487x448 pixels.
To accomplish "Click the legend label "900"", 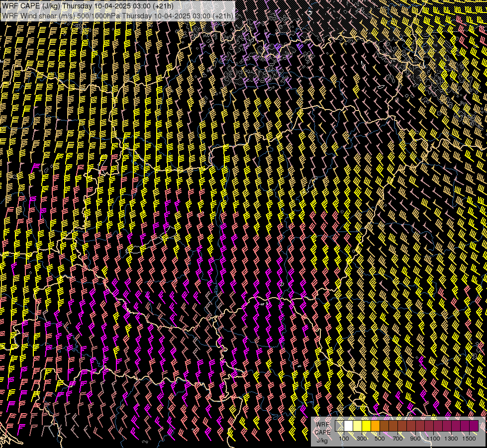I will point(415,439).
